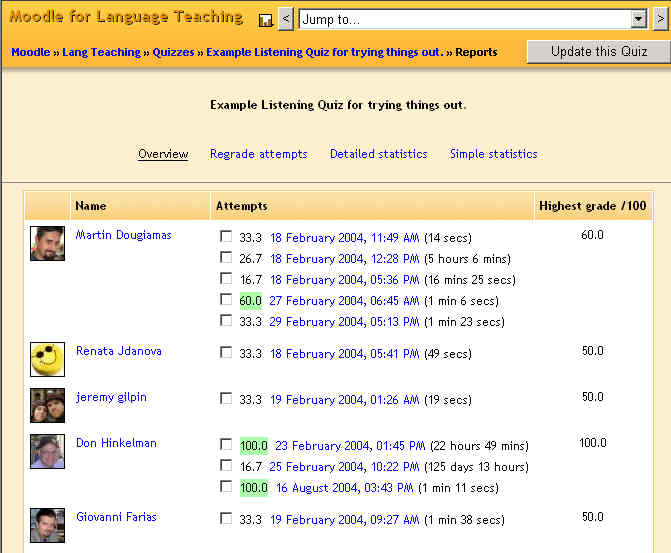Check jeremy's 19 February 01:26 AM attempt box
The height and width of the screenshot is (553, 671).
[x=226, y=398]
